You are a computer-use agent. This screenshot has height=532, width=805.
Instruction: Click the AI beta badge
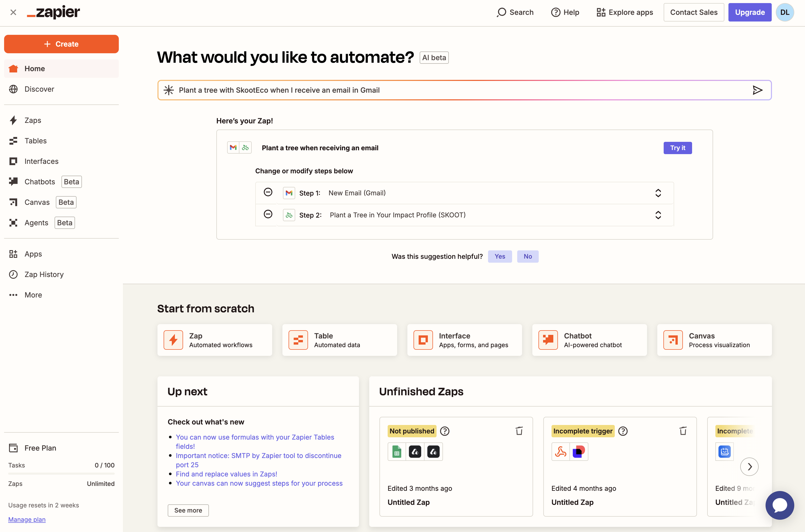tap(434, 58)
